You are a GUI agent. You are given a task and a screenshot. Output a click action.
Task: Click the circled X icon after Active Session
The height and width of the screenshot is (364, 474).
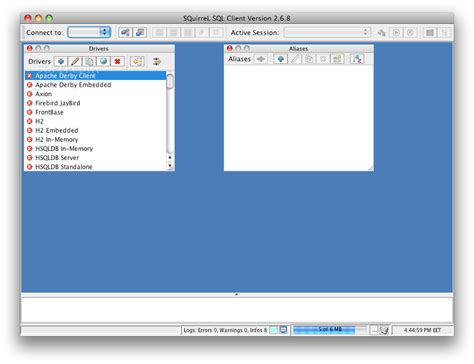tap(411, 33)
